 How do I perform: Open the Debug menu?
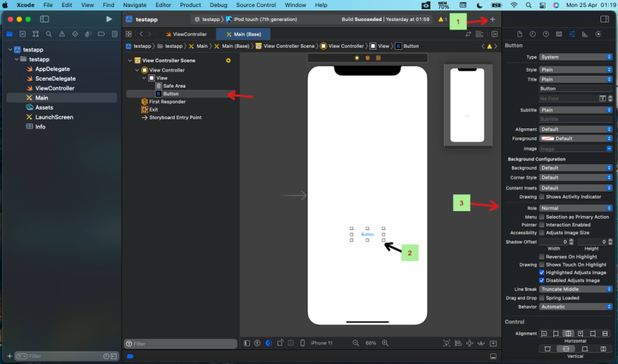coord(218,5)
